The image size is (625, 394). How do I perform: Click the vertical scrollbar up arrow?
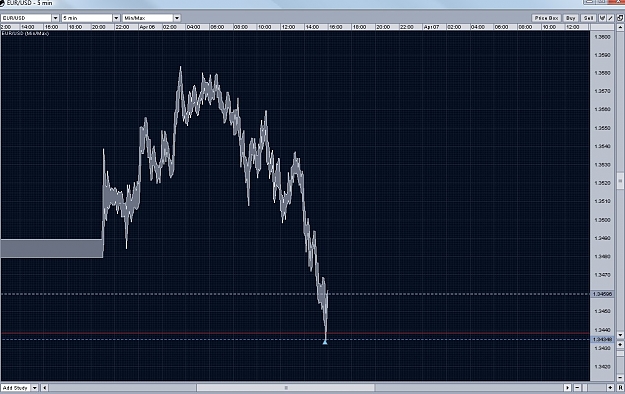click(x=620, y=27)
